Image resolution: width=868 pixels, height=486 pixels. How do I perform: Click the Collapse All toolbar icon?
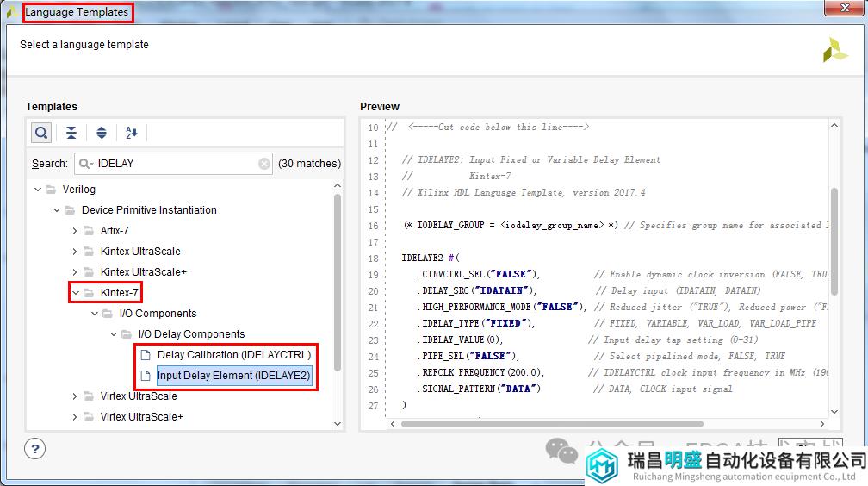pos(71,133)
